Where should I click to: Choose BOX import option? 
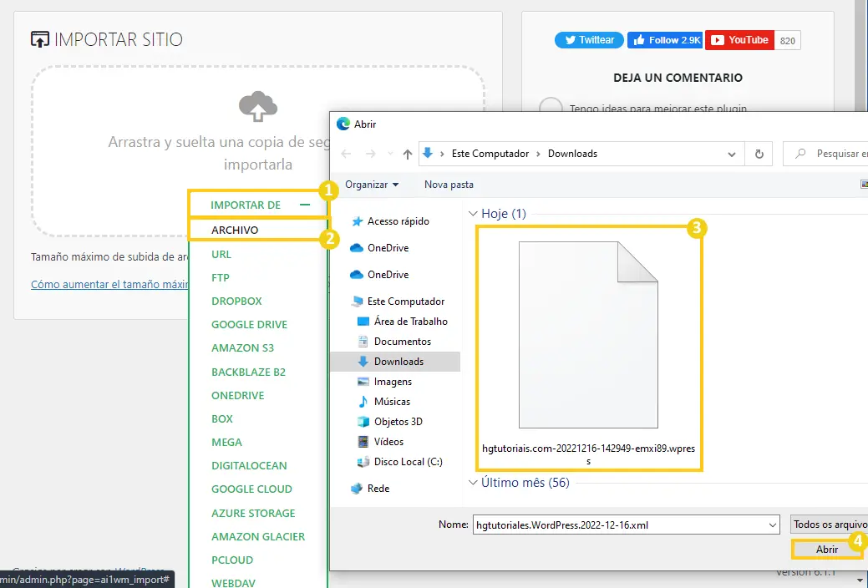click(x=222, y=418)
